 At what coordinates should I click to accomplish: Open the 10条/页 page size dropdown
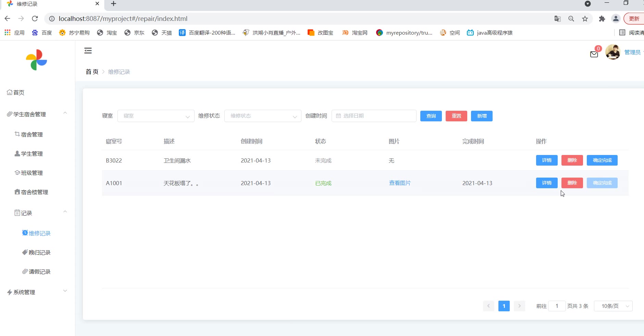pyautogui.click(x=613, y=306)
